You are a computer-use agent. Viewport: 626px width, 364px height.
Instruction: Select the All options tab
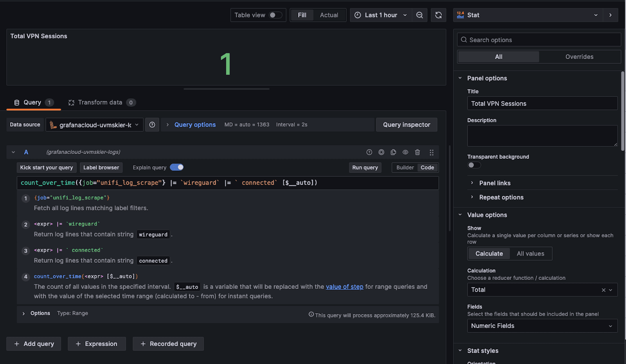(x=498, y=57)
